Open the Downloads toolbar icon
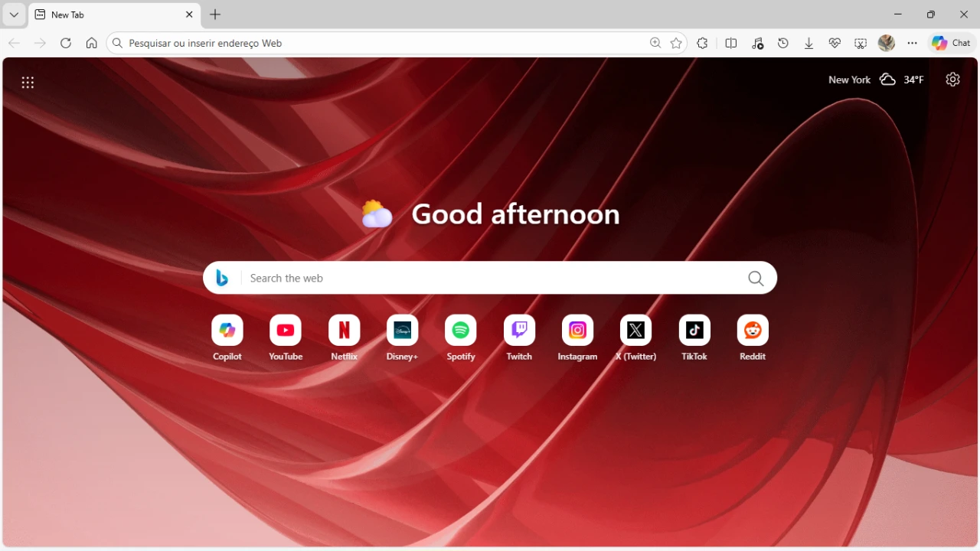The width and height of the screenshot is (980, 551). pos(808,44)
